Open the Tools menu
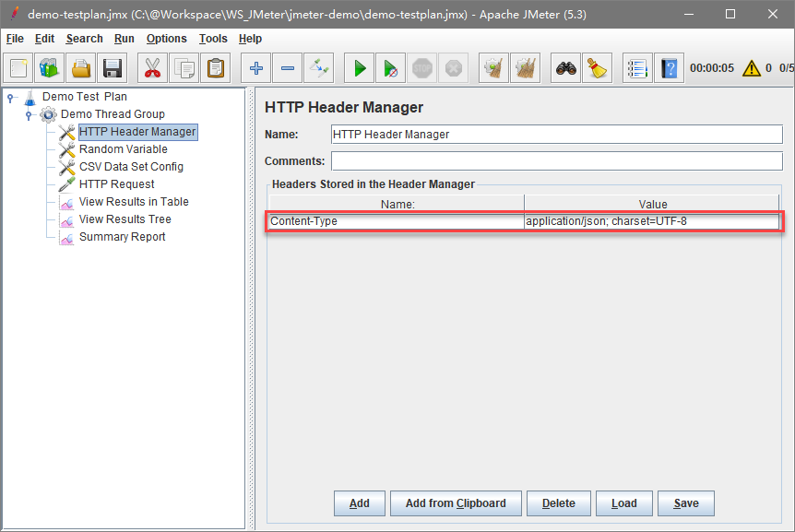The image size is (795, 532). [213, 39]
